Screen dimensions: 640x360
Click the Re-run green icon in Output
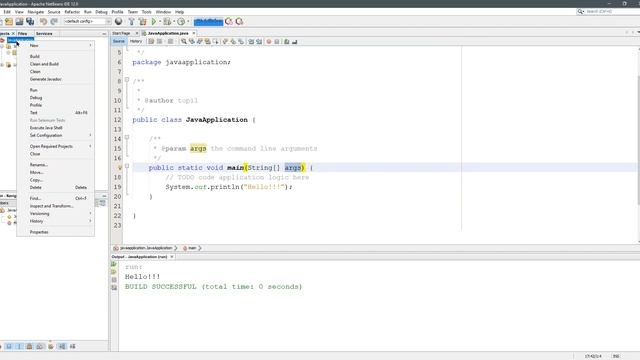pyautogui.click(x=114, y=264)
